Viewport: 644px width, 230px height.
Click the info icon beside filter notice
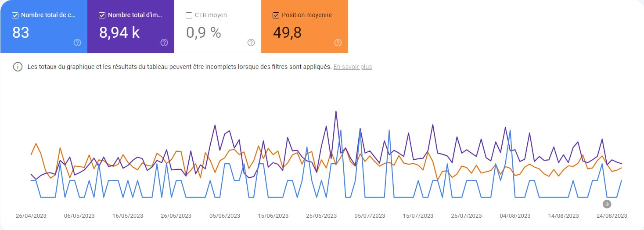(x=18, y=67)
